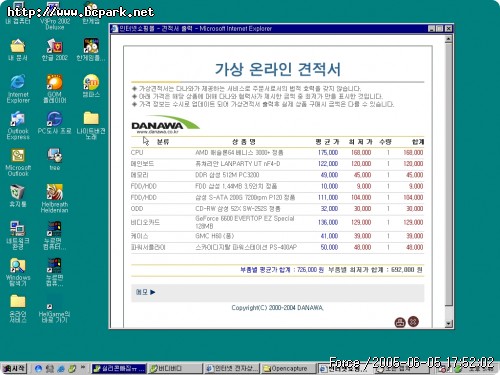Open the 네트워크 환경 desktop icon
The width and height of the screenshot is (500, 375).
pyautogui.click(x=18, y=235)
